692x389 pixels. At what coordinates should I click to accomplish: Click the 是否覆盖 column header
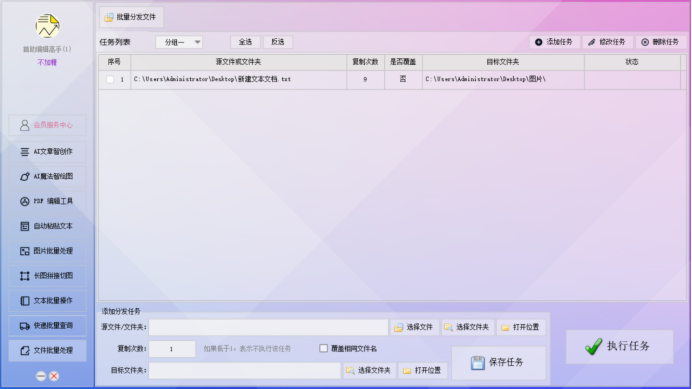[x=403, y=62]
